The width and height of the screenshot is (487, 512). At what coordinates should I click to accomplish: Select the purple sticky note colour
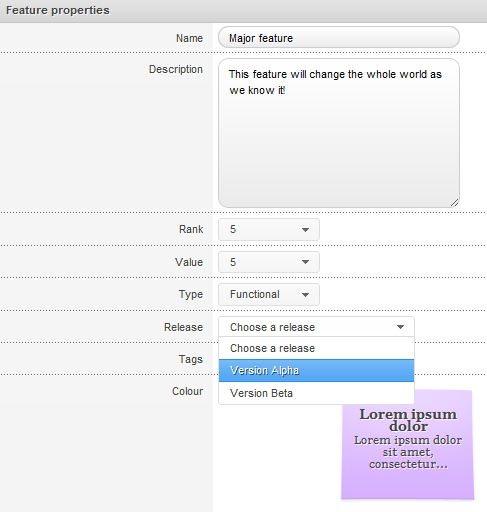(x=407, y=444)
